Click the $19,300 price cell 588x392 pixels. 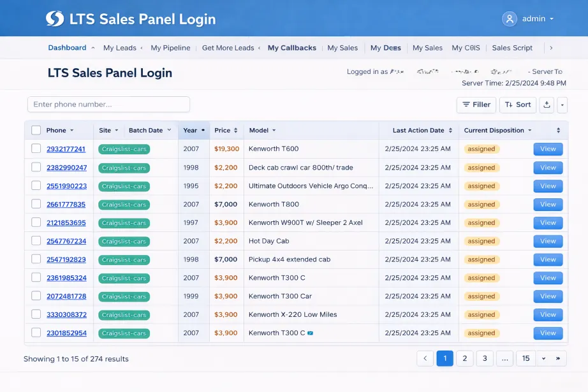pos(227,149)
